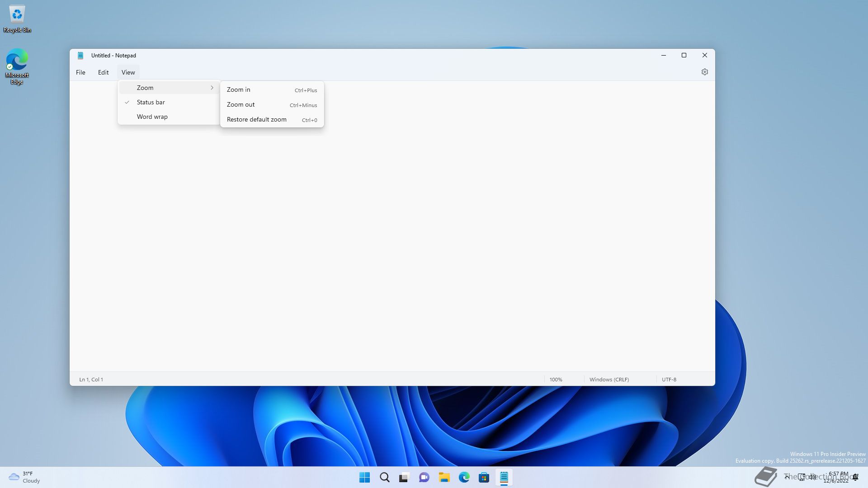Expand the Zoom submenu entry
Screen dimensions: 868x488
coord(169,88)
